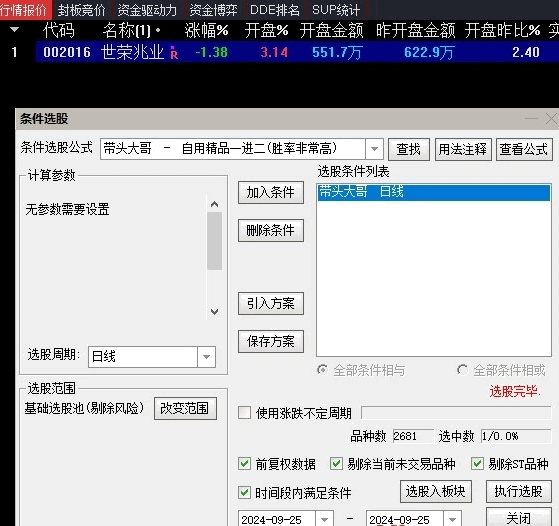Click the R marker icon beside 世荣兆业
559x526 pixels.
click(174, 53)
